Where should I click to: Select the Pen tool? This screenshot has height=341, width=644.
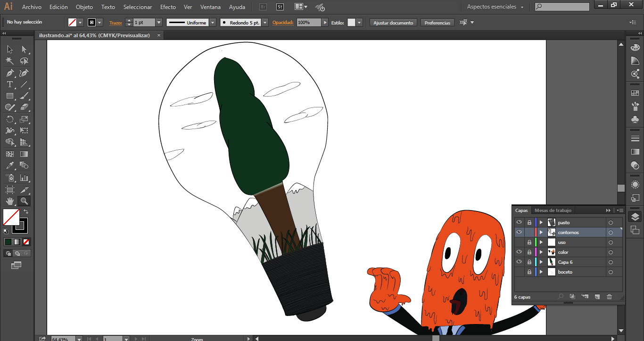(x=9, y=73)
